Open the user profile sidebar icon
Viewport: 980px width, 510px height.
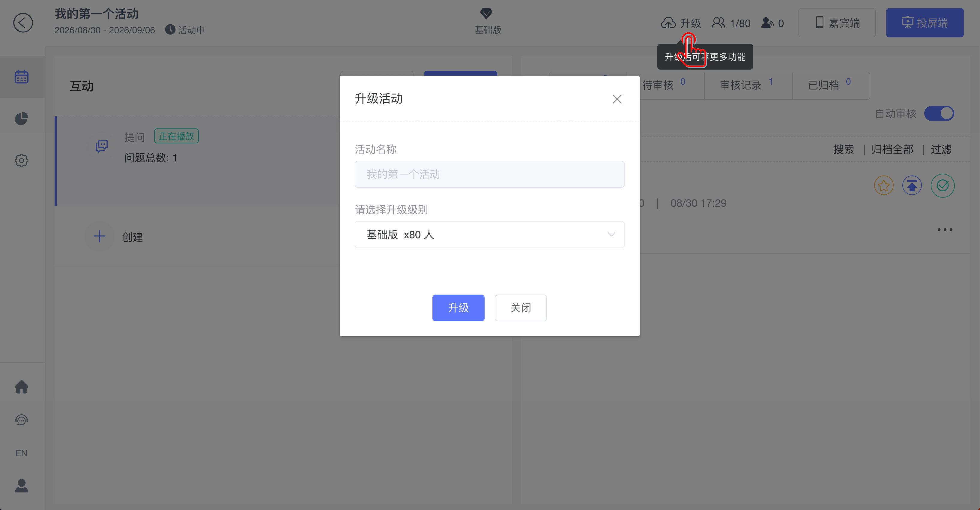pos(22,486)
